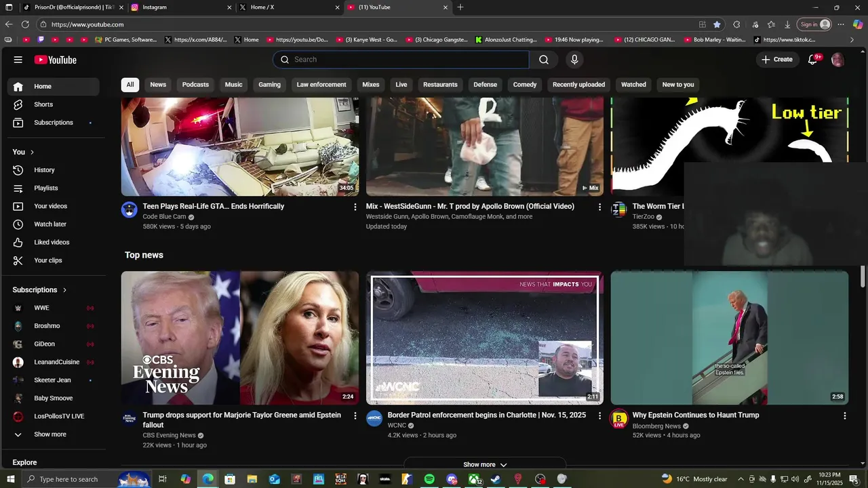Open options for Border Patrol enforcement video

[599, 415]
